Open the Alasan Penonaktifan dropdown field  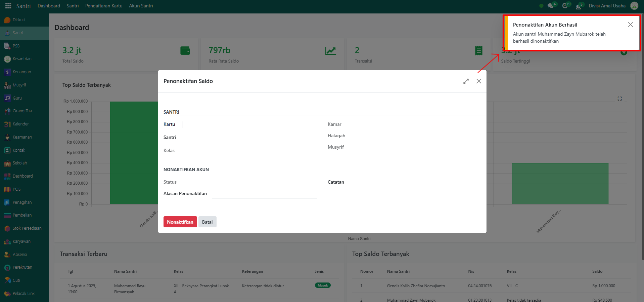(x=264, y=194)
